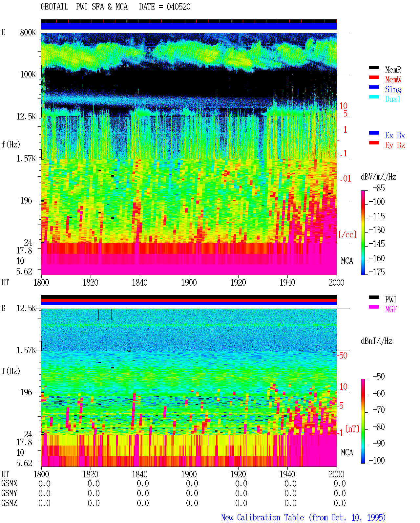420x523 pixels.
Task: Open the New Calibration Table note
Action: click(304, 517)
